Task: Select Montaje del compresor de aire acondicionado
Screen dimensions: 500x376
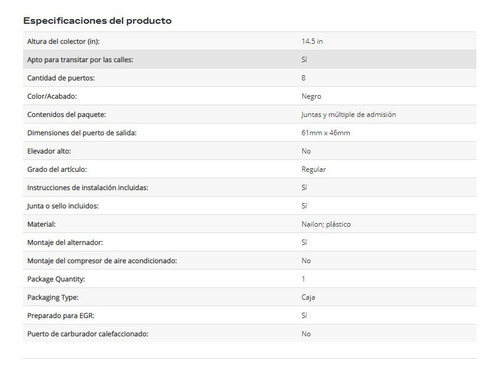Action: (x=102, y=261)
